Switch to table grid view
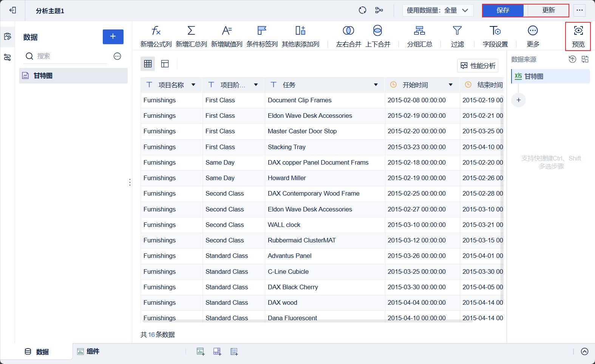 click(x=148, y=64)
